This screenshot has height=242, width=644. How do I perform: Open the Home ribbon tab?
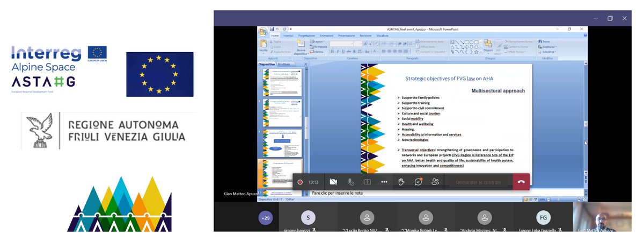(x=275, y=35)
